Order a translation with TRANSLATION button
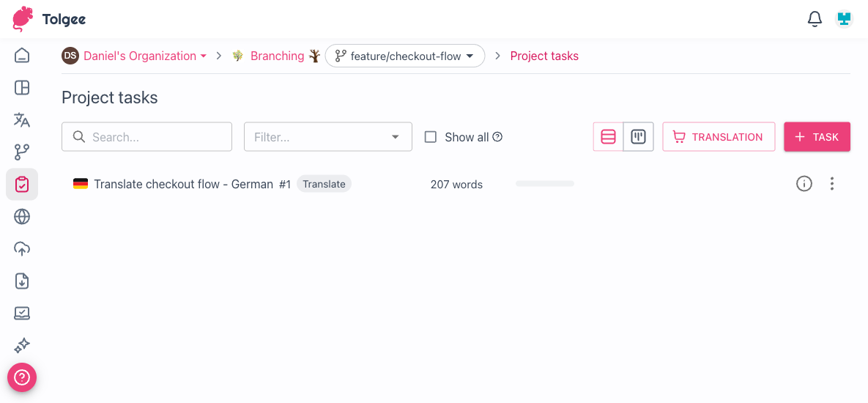This screenshot has width=868, height=403. coord(719,137)
